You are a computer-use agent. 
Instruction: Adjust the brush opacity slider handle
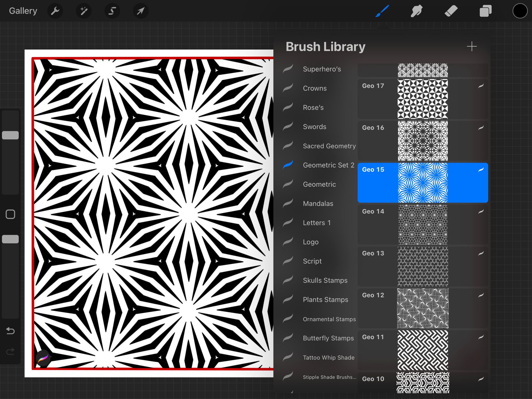coord(10,239)
